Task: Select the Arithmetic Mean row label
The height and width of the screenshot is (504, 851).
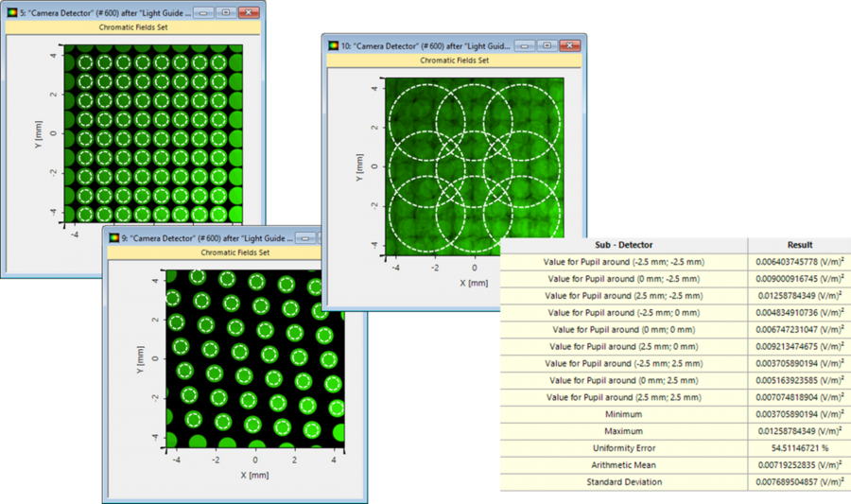Action: click(623, 465)
